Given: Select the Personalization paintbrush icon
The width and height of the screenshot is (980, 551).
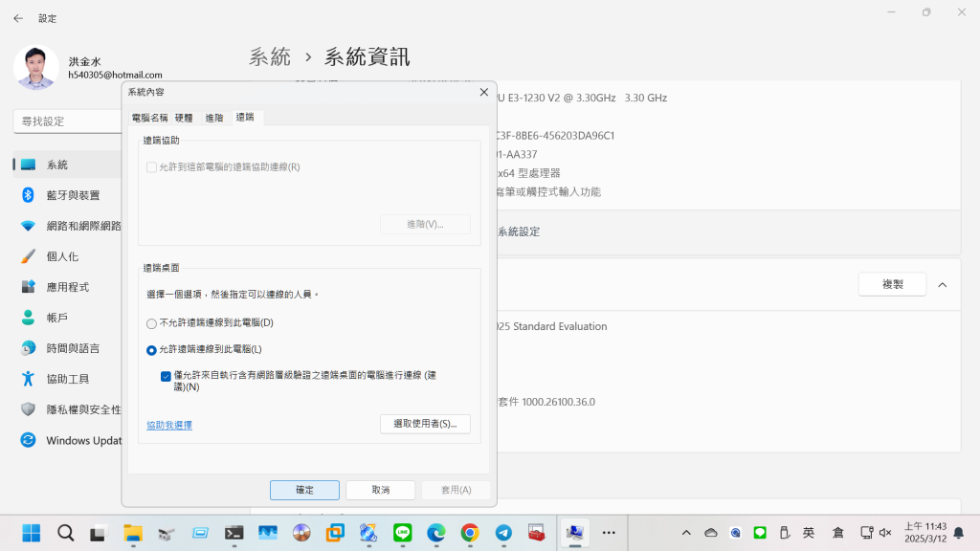Looking at the screenshot, I should (28, 256).
